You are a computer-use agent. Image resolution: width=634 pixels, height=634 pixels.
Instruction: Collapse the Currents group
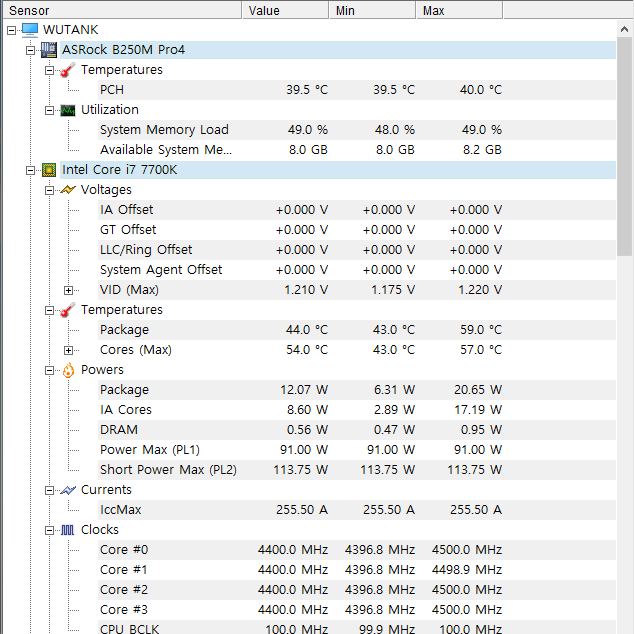[x=49, y=490]
